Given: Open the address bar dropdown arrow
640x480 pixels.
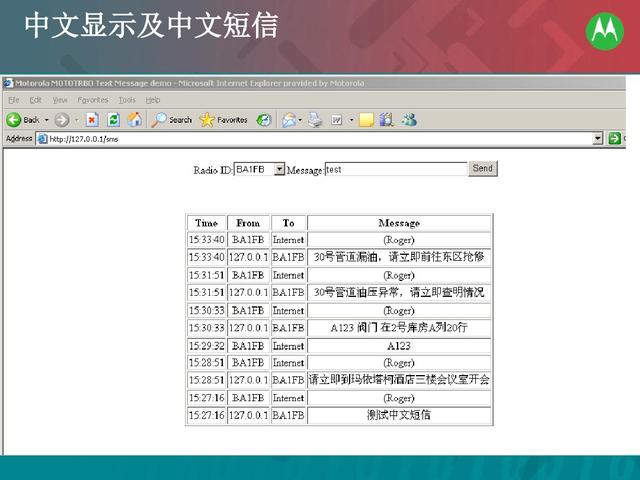Looking at the screenshot, I should click(598, 139).
